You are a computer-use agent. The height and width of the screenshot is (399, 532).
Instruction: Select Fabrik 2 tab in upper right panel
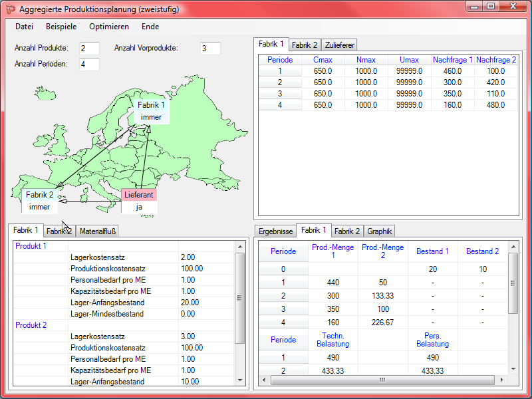click(x=305, y=45)
